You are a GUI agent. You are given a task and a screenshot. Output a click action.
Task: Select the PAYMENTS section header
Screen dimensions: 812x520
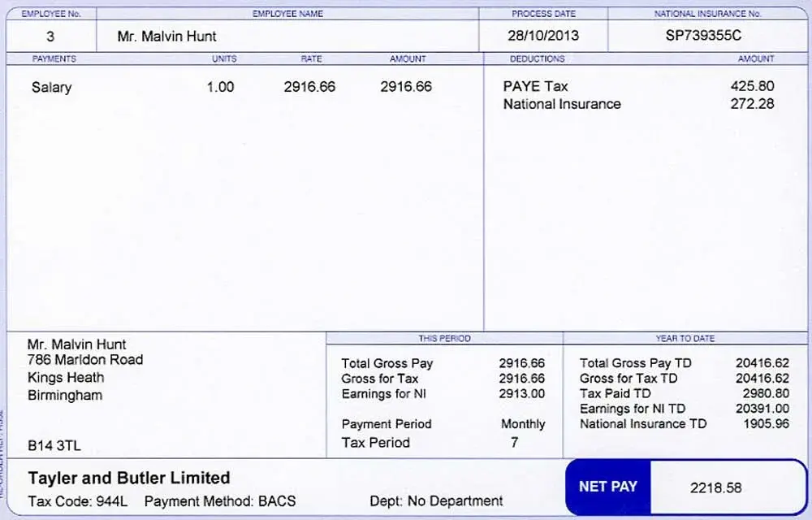(54, 58)
